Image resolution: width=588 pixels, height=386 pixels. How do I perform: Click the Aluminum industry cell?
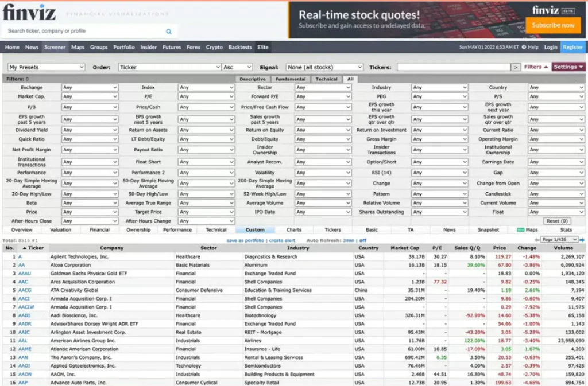point(256,265)
